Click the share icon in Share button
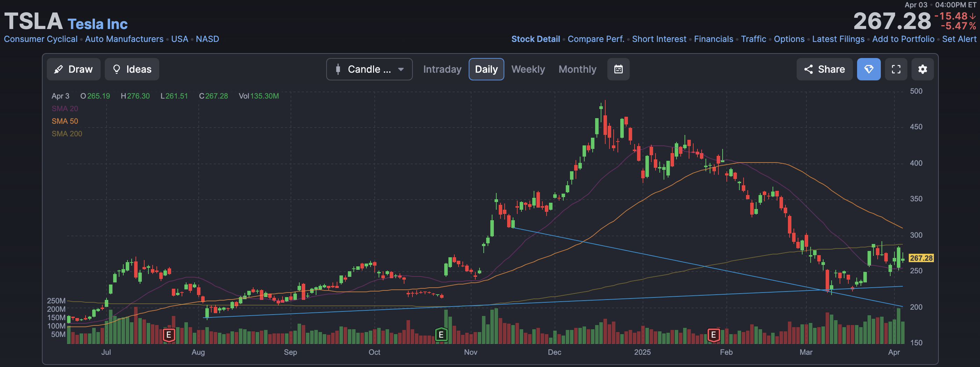Viewport: 980px width, 367px height. pyautogui.click(x=809, y=69)
